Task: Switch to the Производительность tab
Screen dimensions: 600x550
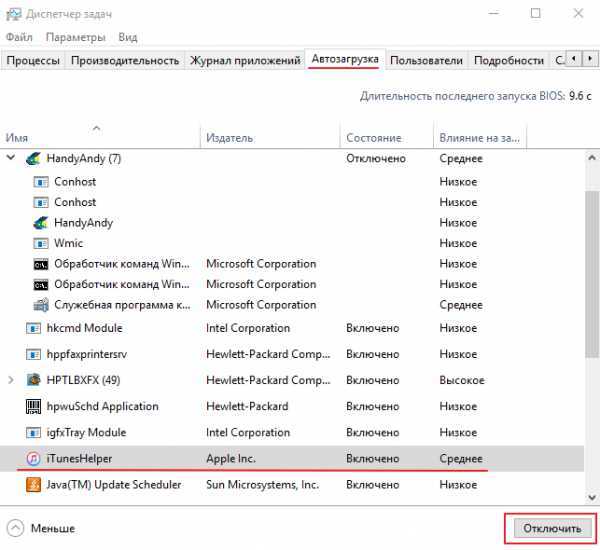Action: click(x=125, y=60)
